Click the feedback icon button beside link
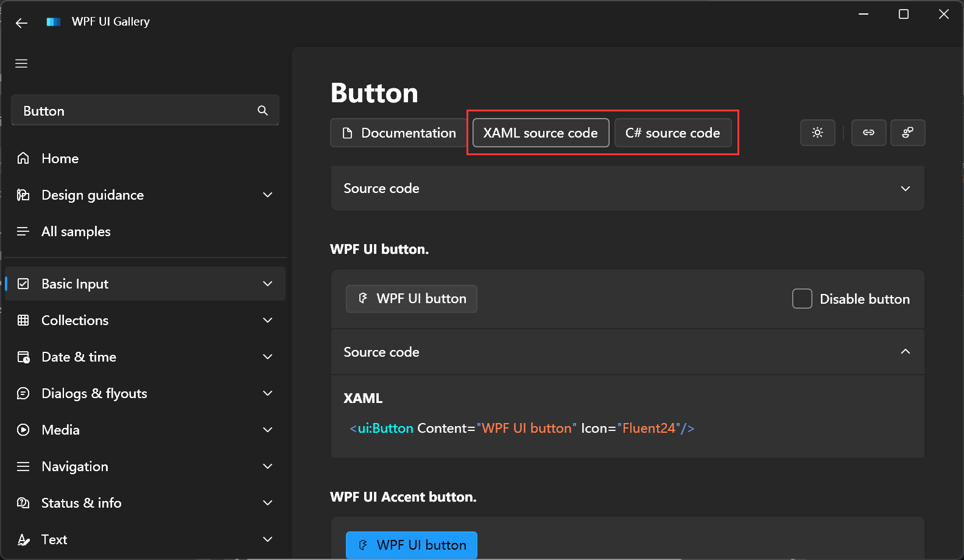964x560 pixels. point(907,133)
